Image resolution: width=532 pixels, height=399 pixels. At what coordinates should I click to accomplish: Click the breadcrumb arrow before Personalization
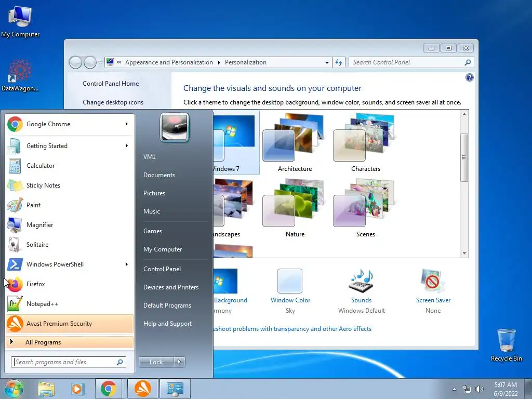219,62
